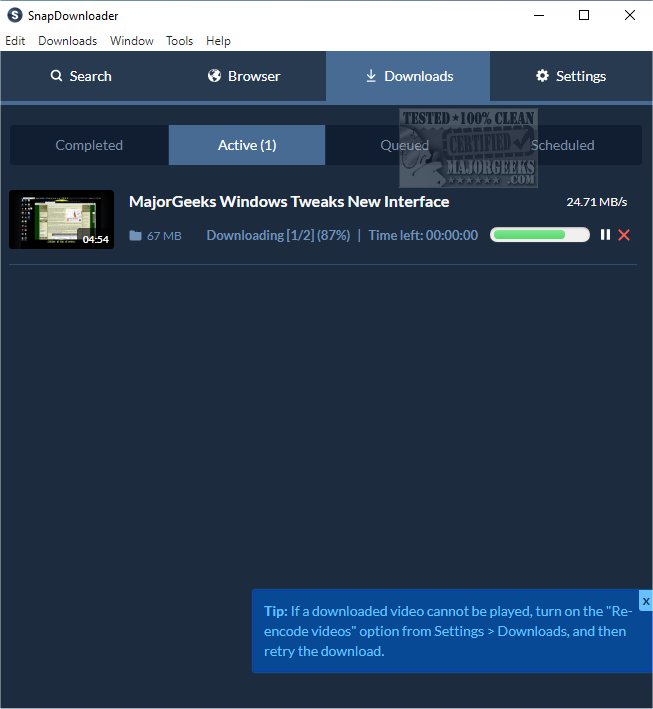This screenshot has height=709, width=653.
Task: Click the Time left: 00:00:00 text
Action: pyautogui.click(x=423, y=235)
